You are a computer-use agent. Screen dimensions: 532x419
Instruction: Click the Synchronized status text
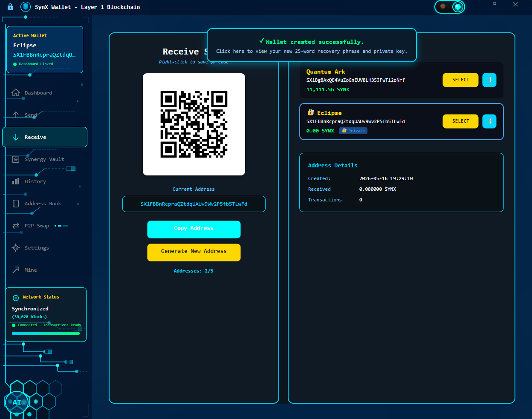point(30,309)
